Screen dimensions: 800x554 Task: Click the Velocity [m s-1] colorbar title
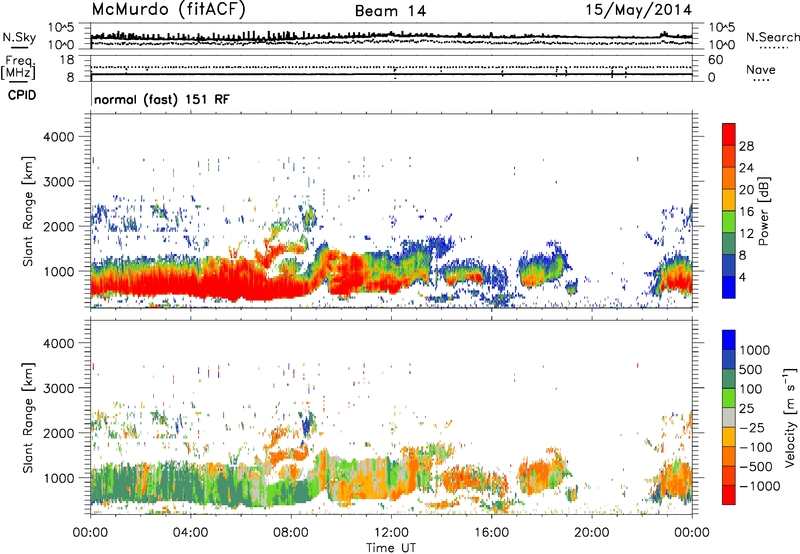pyautogui.click(x=790, y=417)
